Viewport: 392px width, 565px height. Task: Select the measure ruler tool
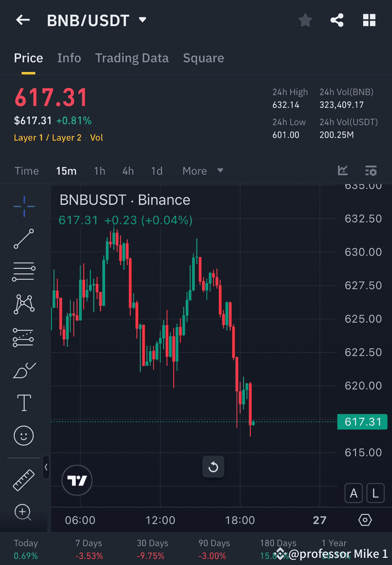click(x=24, y=479)
